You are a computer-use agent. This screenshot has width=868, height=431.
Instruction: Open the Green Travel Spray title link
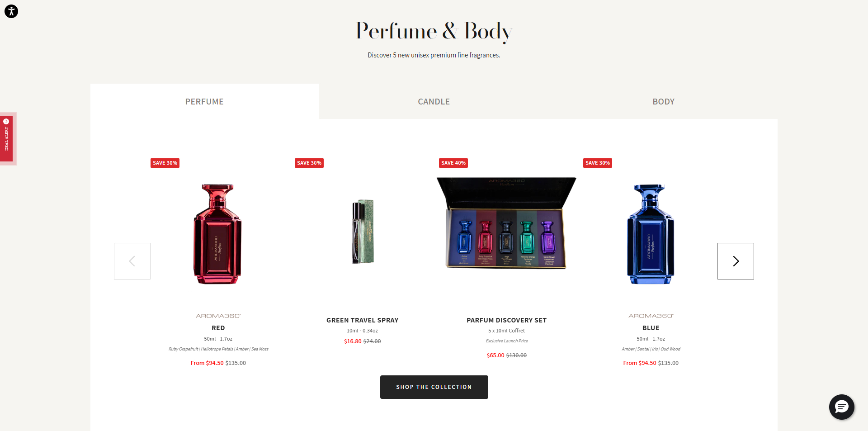[363, 320]
